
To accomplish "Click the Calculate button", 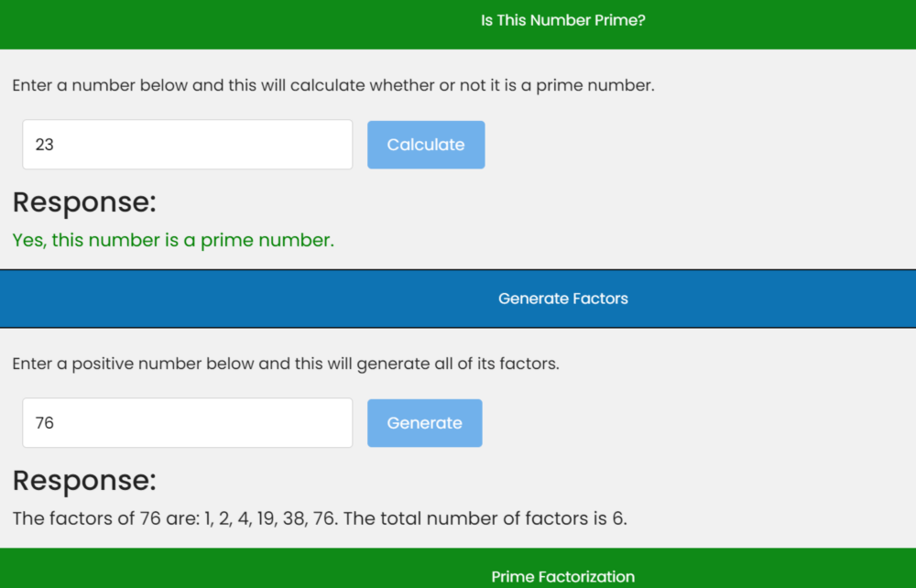I will 425,144.
